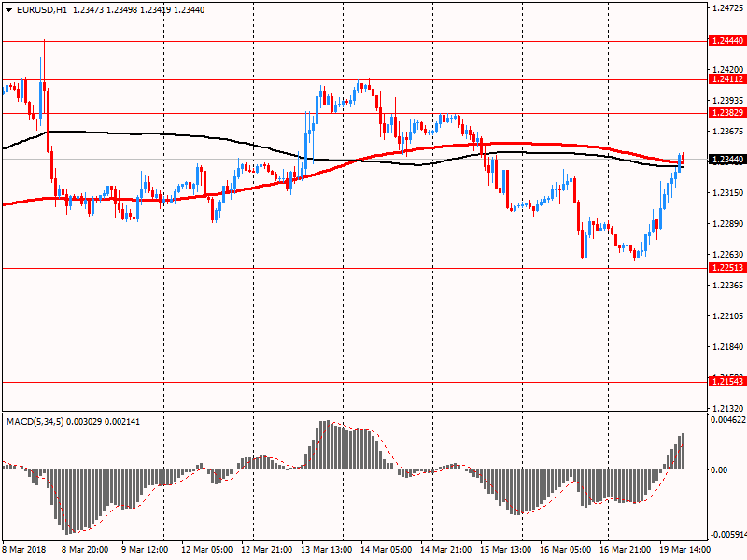Click the 1.23935 price scale value

pyautogui.click(x=728, y=101)
